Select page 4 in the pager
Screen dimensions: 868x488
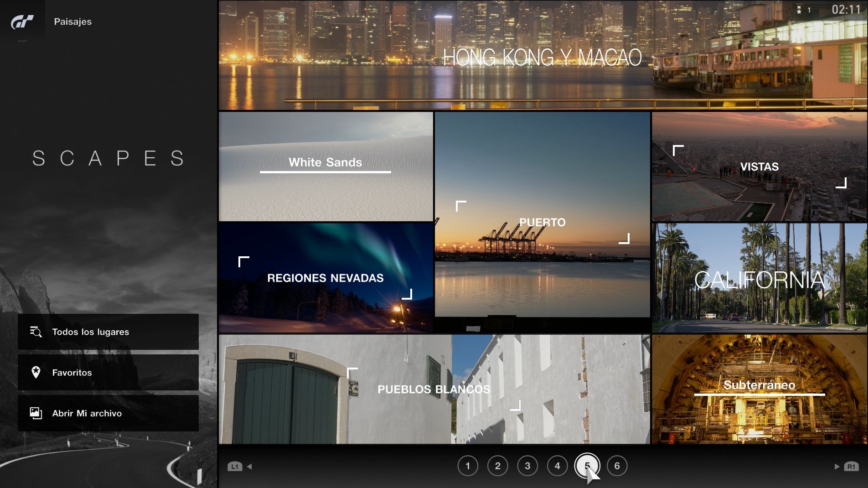557,466
